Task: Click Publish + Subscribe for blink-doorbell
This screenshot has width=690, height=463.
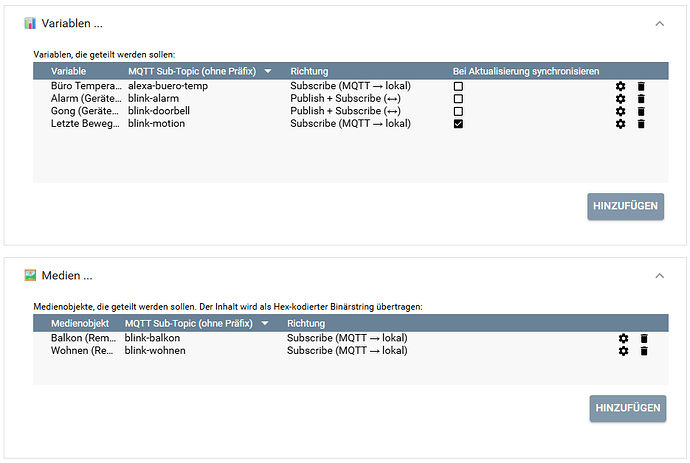Action: pos(345,111)
